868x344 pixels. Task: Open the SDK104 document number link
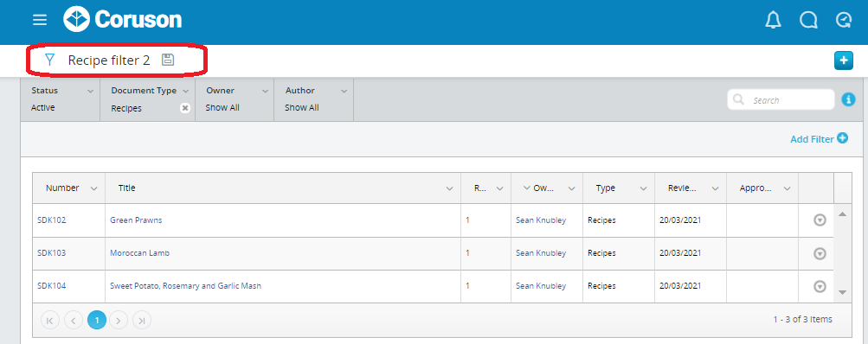click(x=51, y=286)
